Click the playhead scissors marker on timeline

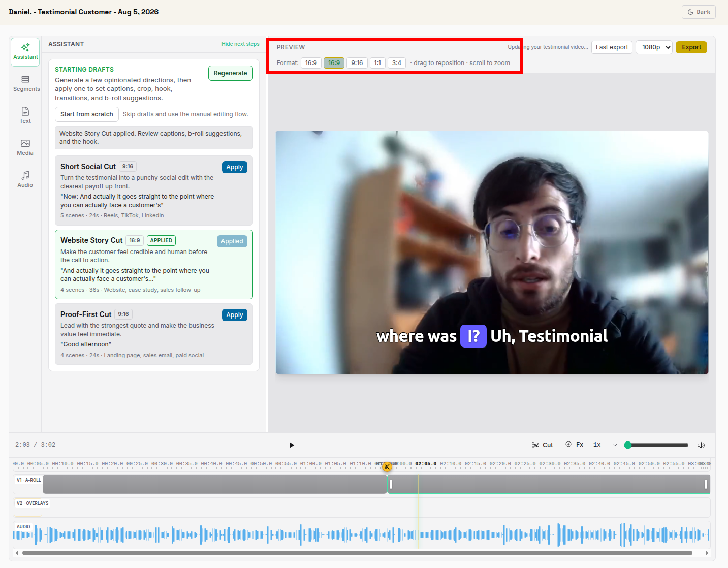coord(387,466)
